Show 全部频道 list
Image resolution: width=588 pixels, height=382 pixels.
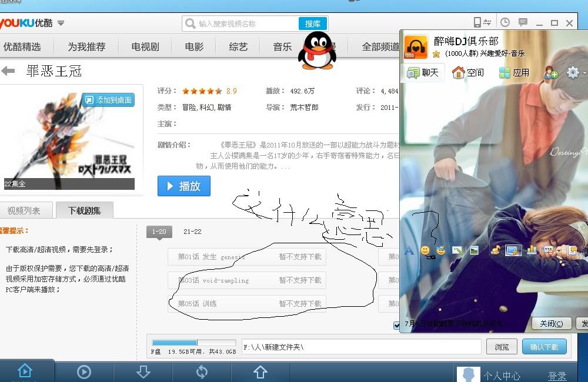pyautogui.click(x=380, y=47)
